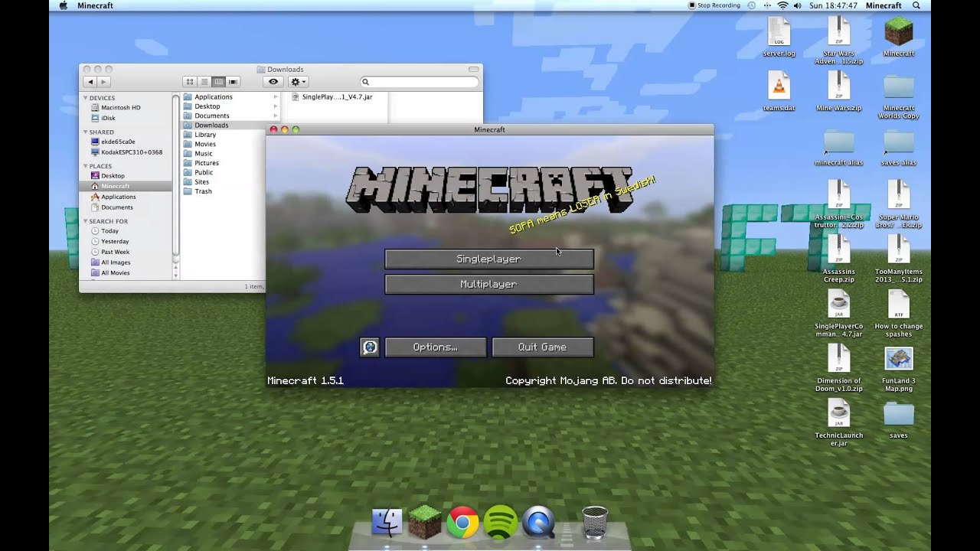
Task: Expand the Desktop folder arrow in column
Action: coord(276,106)
